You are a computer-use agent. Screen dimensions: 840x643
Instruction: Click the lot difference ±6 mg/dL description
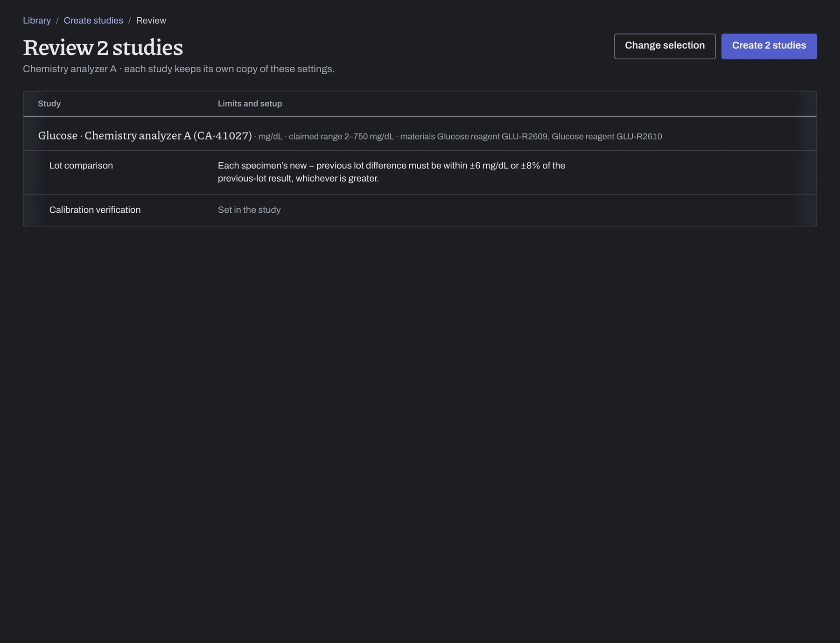pos(392,172)
